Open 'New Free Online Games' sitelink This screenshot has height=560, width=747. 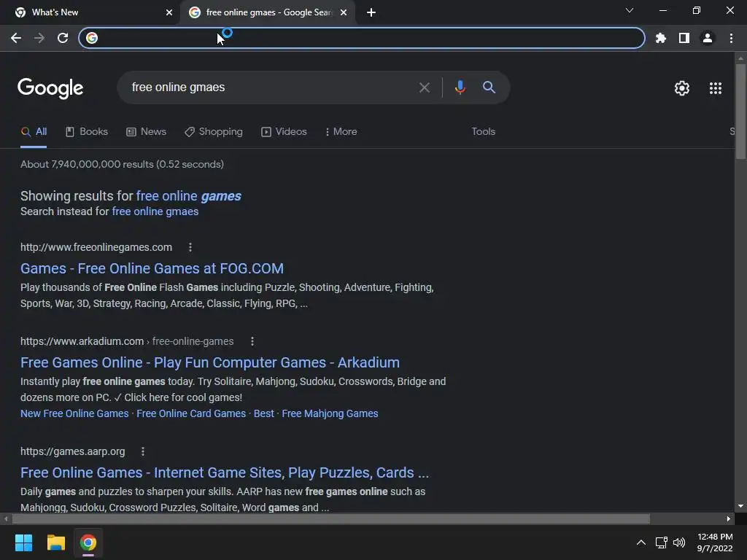[x=74, y=414]
